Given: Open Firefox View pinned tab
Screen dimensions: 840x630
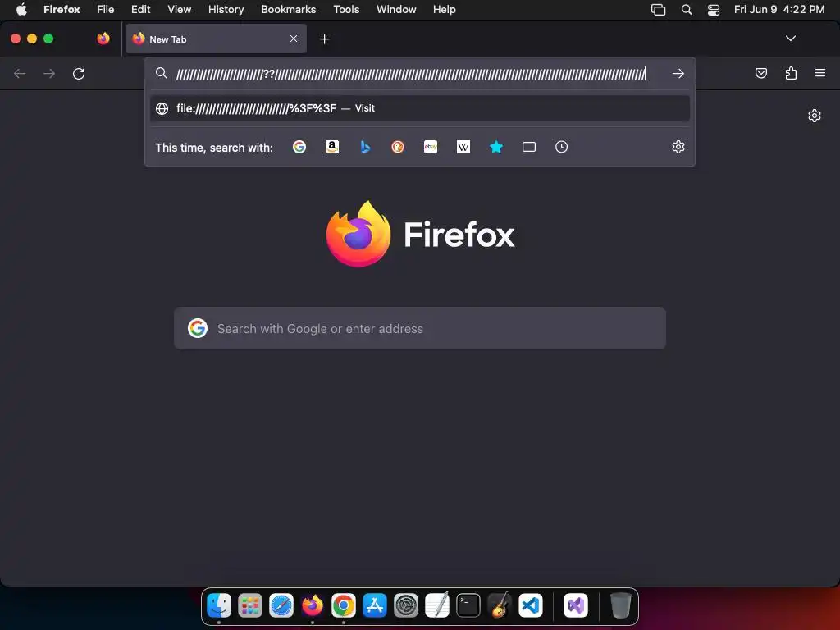Looking at the screenshot, I should point(103,39).
